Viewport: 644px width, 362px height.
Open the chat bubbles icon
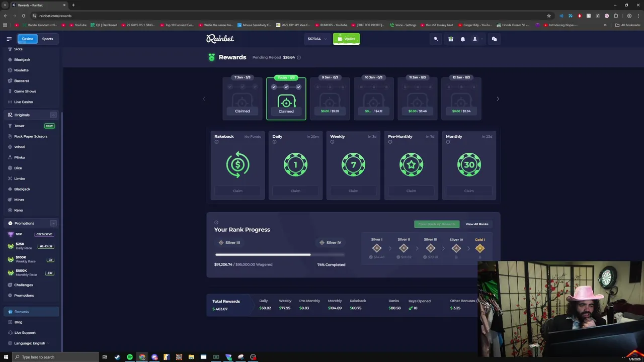click(494, 39)
